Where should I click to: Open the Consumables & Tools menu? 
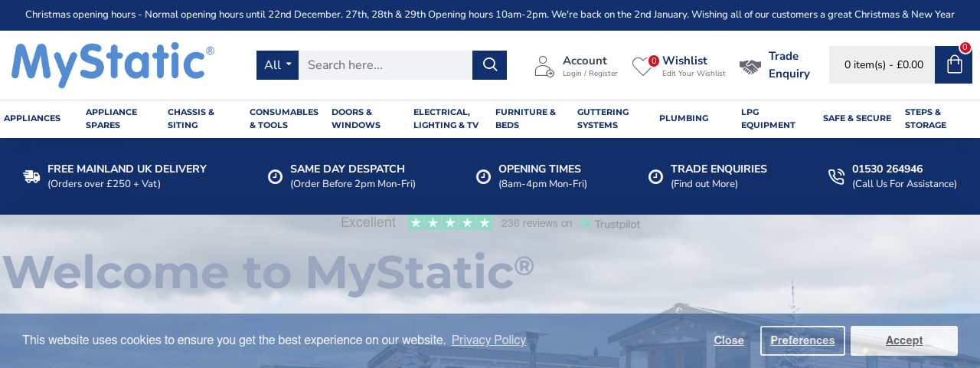coord(284,118)
